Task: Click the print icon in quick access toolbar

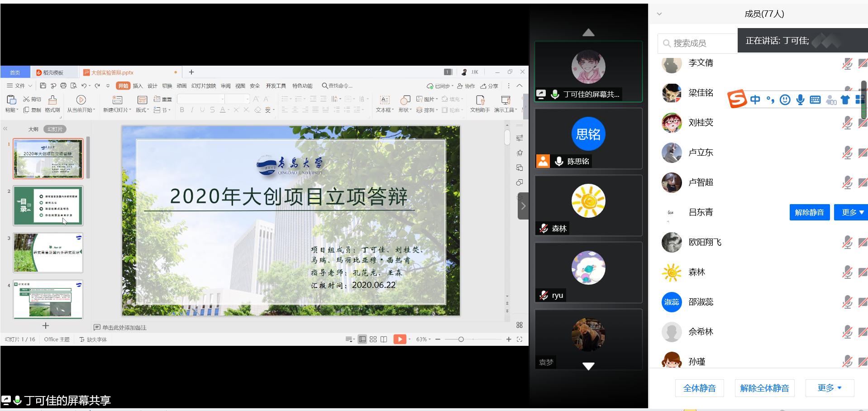Action: (x=63, y=86)
